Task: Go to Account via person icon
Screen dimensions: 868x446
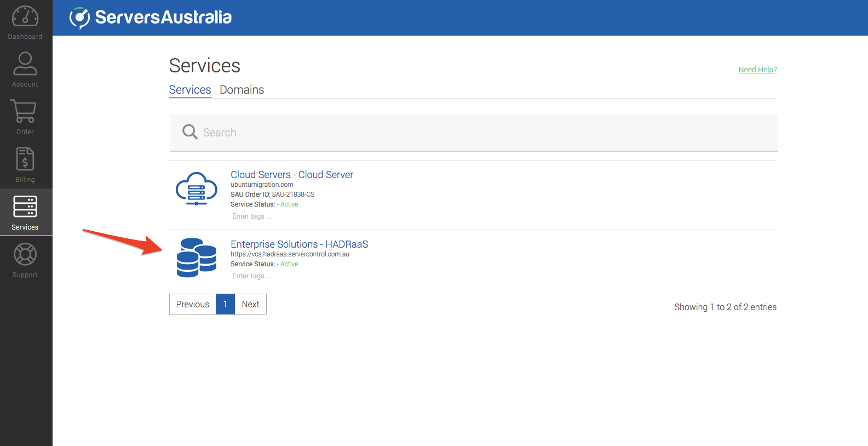Action: pyautogui.click(x=25, y=64)
